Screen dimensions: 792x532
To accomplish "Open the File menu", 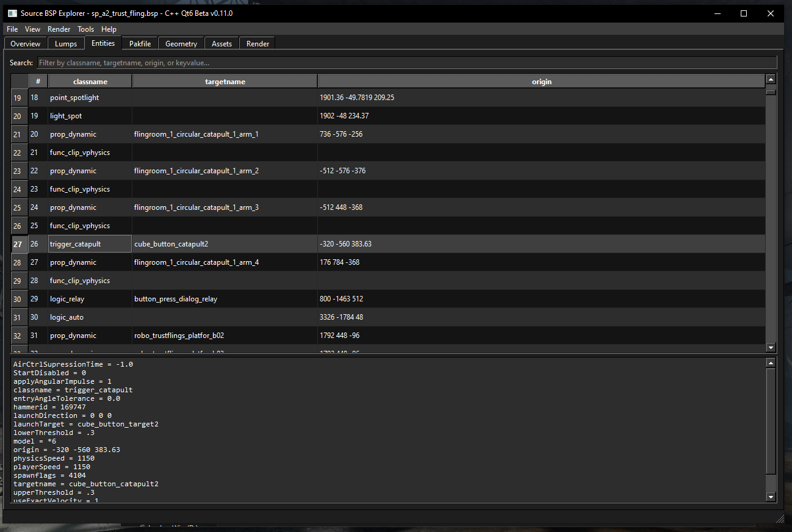I will click(12, 29).
